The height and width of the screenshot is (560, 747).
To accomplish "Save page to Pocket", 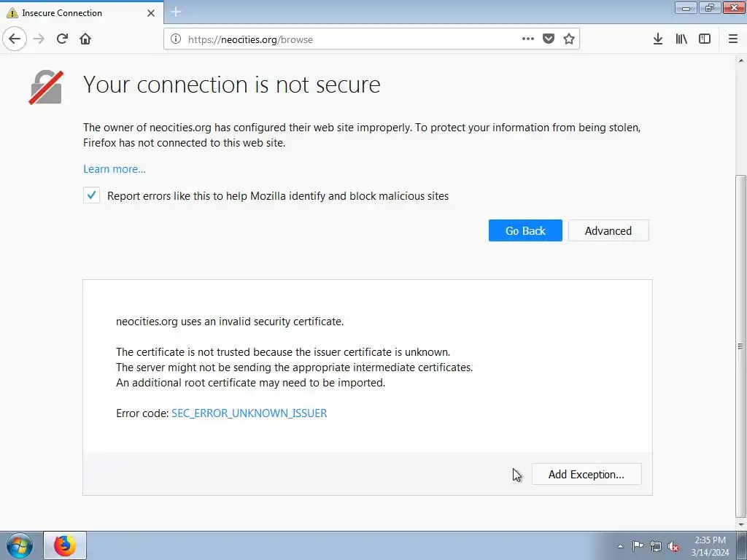I will tap(549, 39).
